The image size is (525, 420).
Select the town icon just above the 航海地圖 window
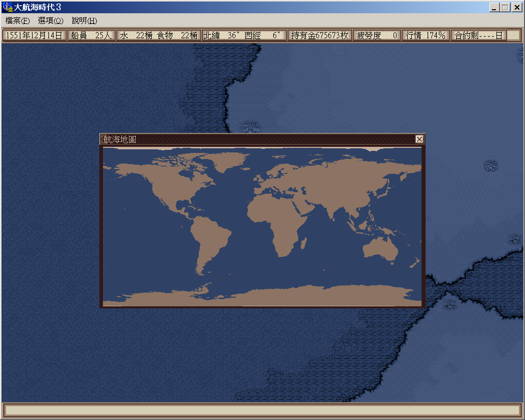tap(251, 126)
